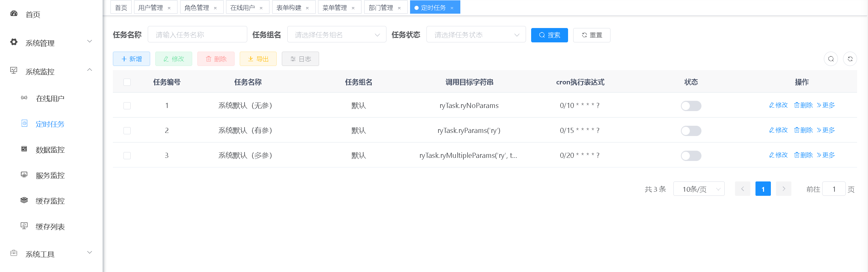Check the row for task 3

click(x=127, y=155)
